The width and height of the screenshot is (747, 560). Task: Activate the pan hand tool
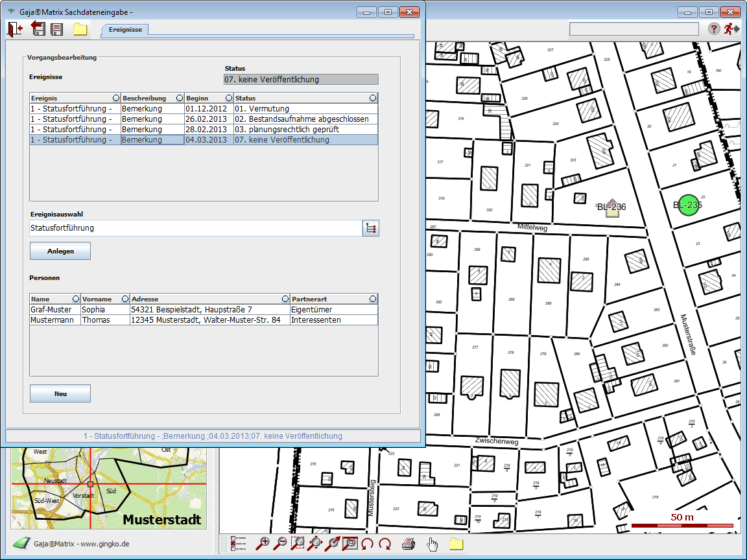point(433,544)
